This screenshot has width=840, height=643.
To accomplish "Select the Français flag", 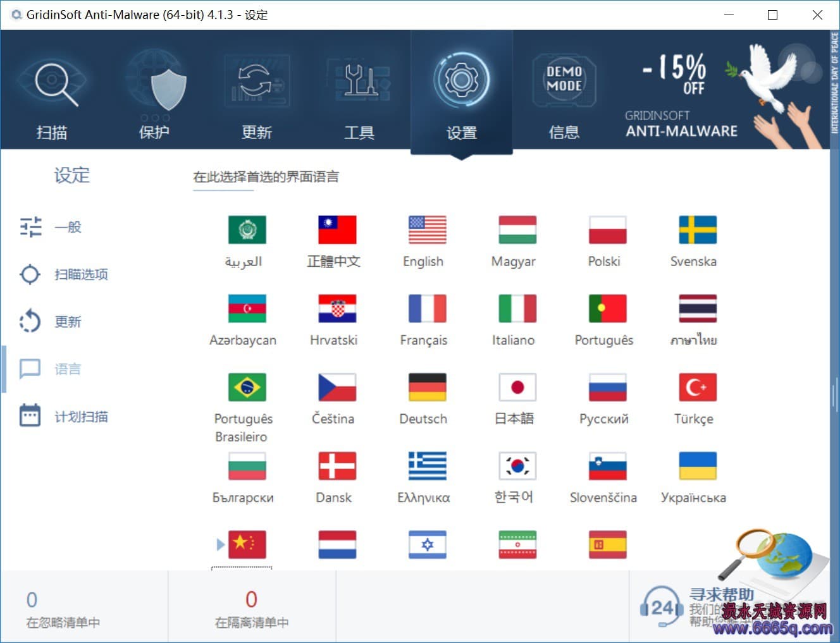I will [x=428, y=309].
